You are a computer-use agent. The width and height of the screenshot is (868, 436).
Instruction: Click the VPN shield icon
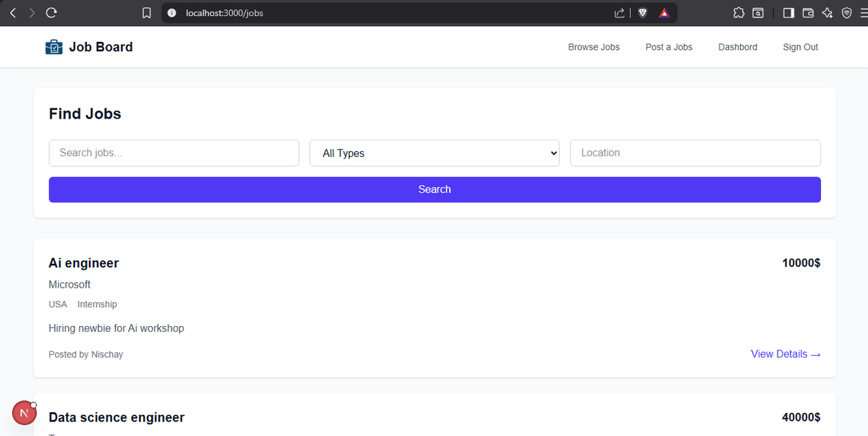point(846,12)
